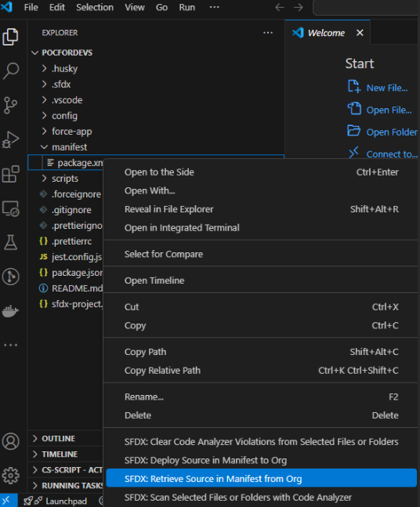Click the Open Folder link
This screenshot has height=507, width=420.
392,132
